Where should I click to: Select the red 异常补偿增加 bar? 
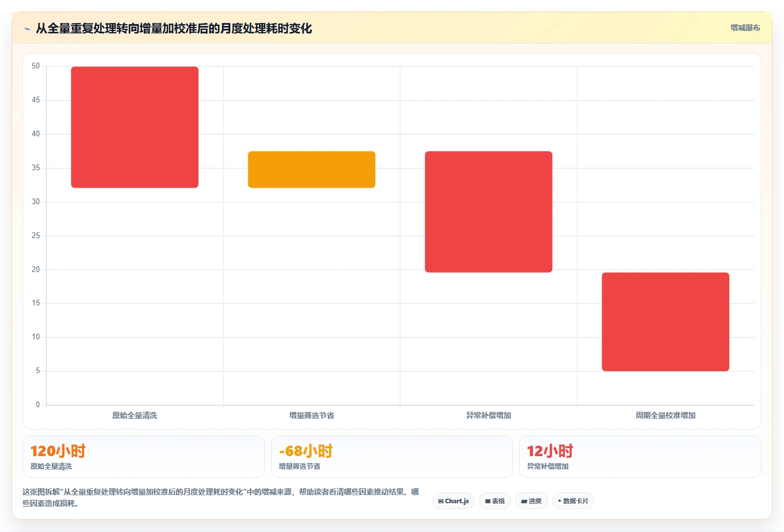(x=488, y=212)
